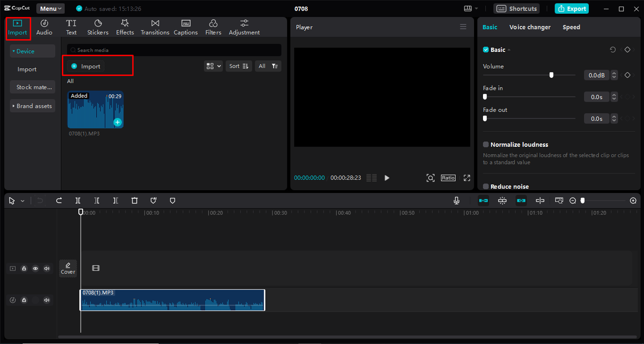Open the Filters tab
The image size is (644, 344).
coord(213,28)
